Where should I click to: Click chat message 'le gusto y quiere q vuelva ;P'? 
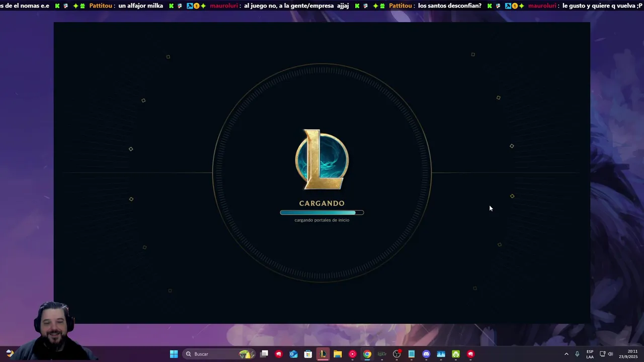point(602,6)
